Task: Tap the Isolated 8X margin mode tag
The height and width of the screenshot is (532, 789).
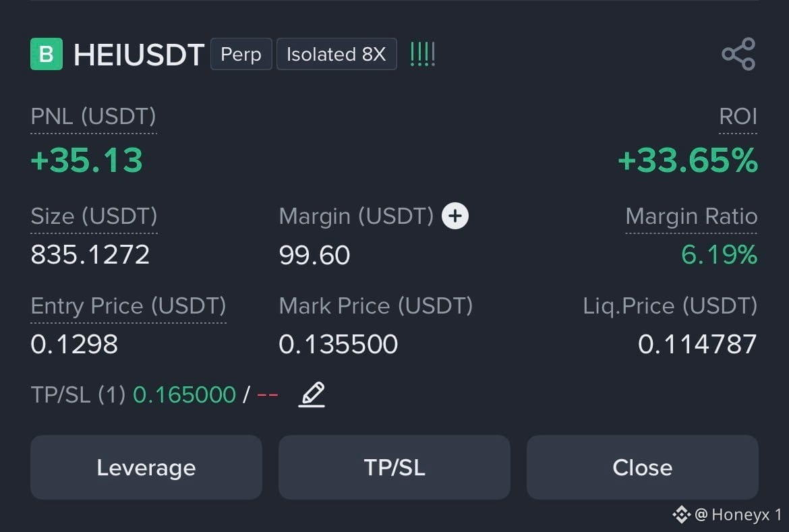Action: tap(337, 54)
